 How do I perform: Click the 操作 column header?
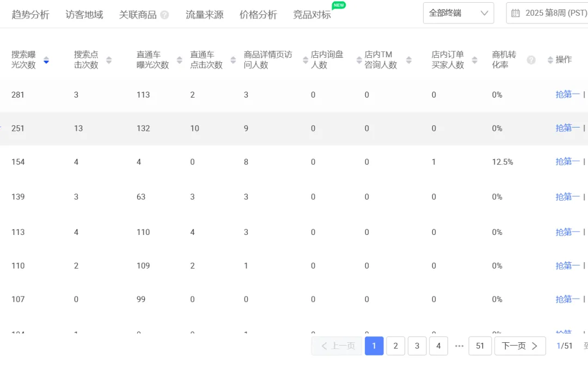pyautogui.click(x=563, y=59)
